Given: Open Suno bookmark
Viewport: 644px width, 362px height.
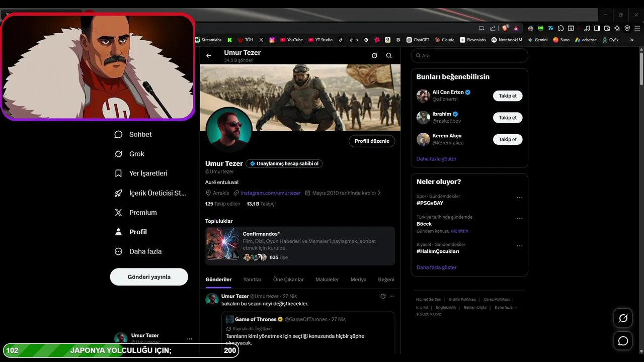Looking at the screenshot, I should tap(561, 40).
